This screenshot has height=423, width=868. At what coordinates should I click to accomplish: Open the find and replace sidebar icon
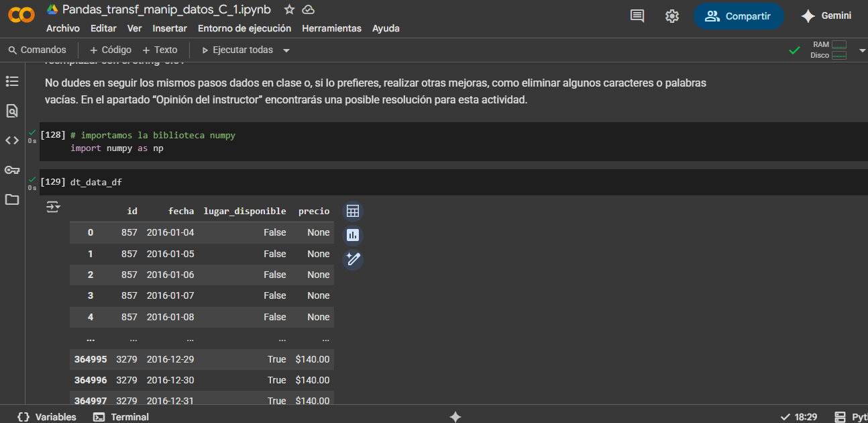click(12, 111)
